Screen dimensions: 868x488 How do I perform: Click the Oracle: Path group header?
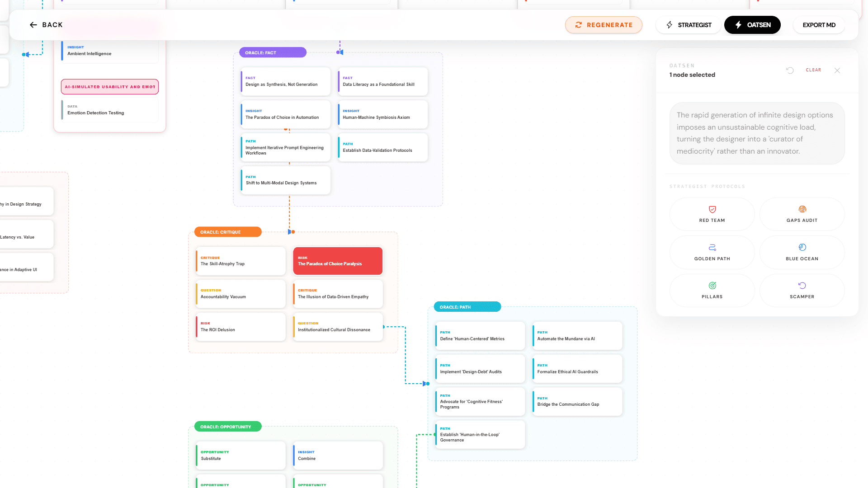coord(467,307)
